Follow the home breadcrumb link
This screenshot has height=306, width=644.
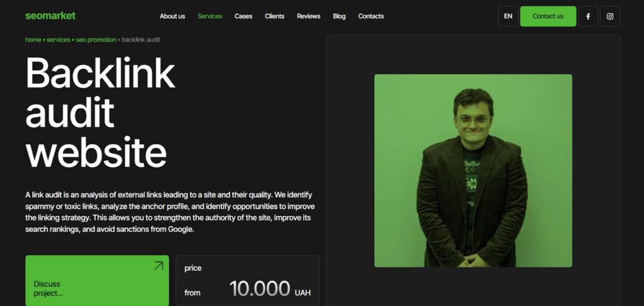pos(33,40)
